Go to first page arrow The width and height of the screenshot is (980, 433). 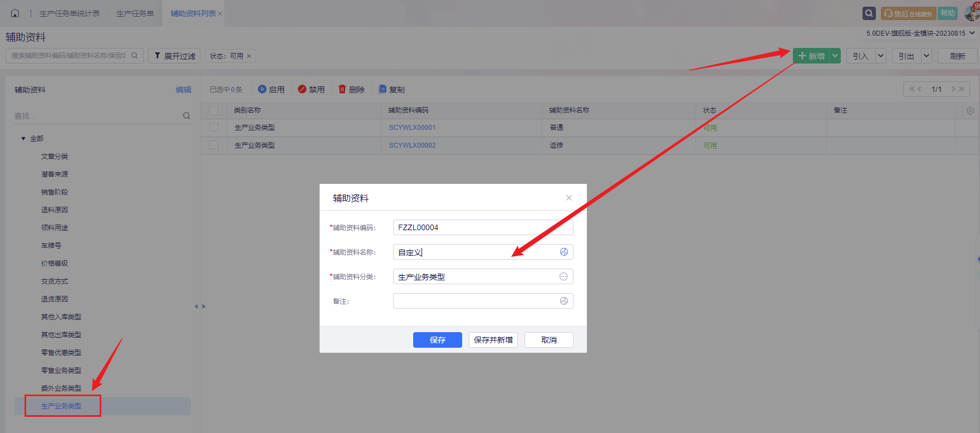[912, 89]
